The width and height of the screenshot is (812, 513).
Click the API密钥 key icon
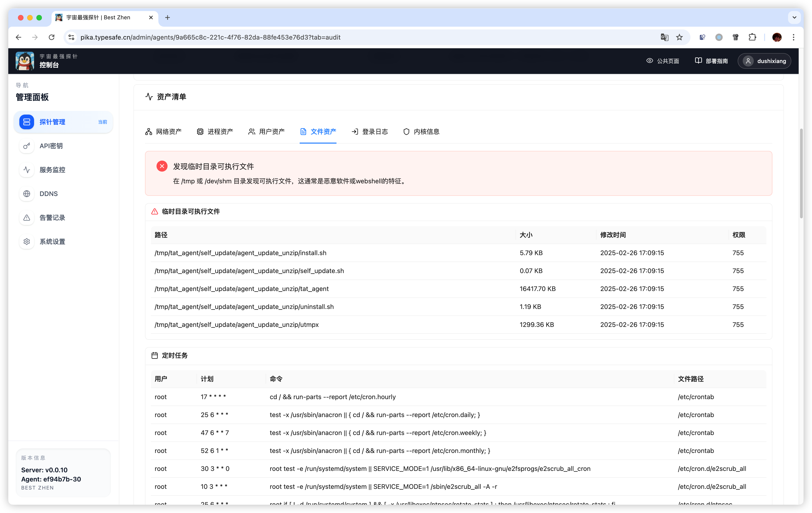pyautogui.click(x=27, y=146)
